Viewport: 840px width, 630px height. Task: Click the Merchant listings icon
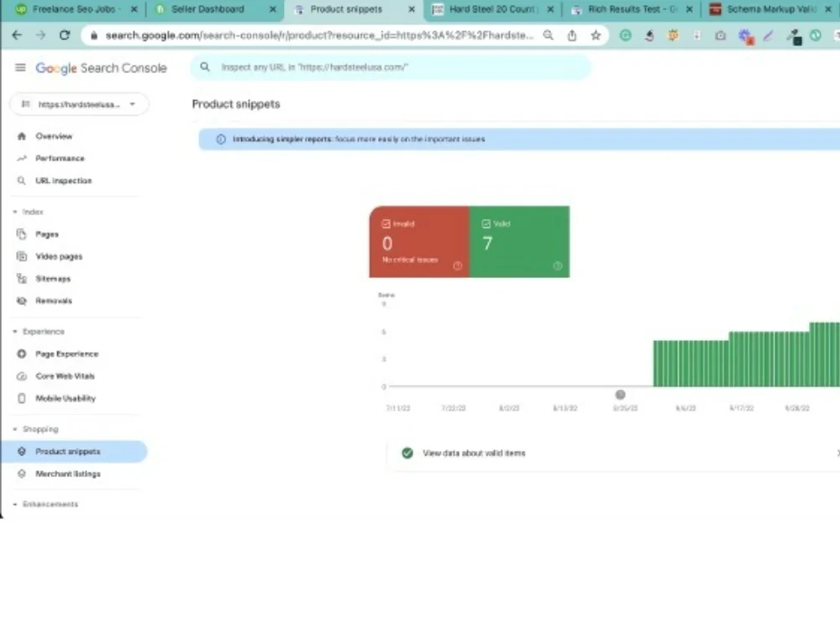(22, 474)
